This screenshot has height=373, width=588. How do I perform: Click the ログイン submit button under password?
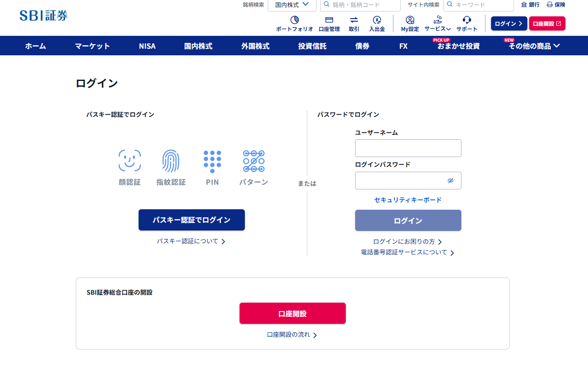pyautogui.click(x=408, y=220)
